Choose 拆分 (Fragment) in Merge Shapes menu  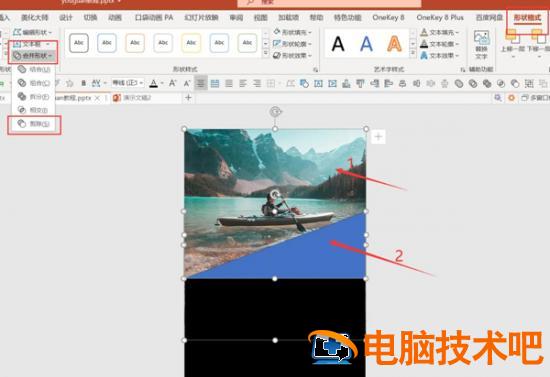pos(34,97)
